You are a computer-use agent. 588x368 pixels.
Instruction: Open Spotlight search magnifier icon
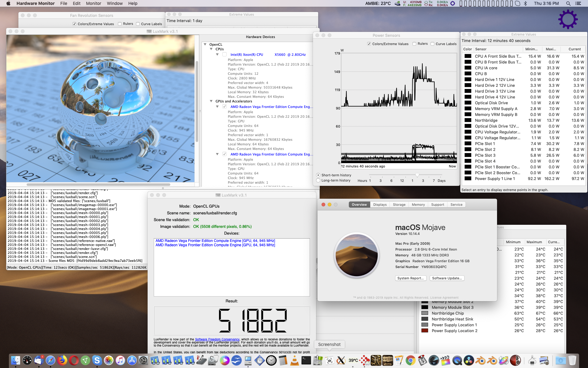click(568, 3)
